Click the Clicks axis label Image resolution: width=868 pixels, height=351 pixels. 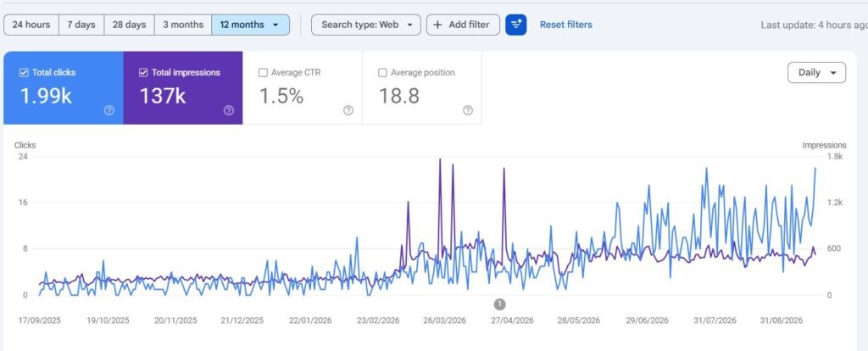click(25, 145)
